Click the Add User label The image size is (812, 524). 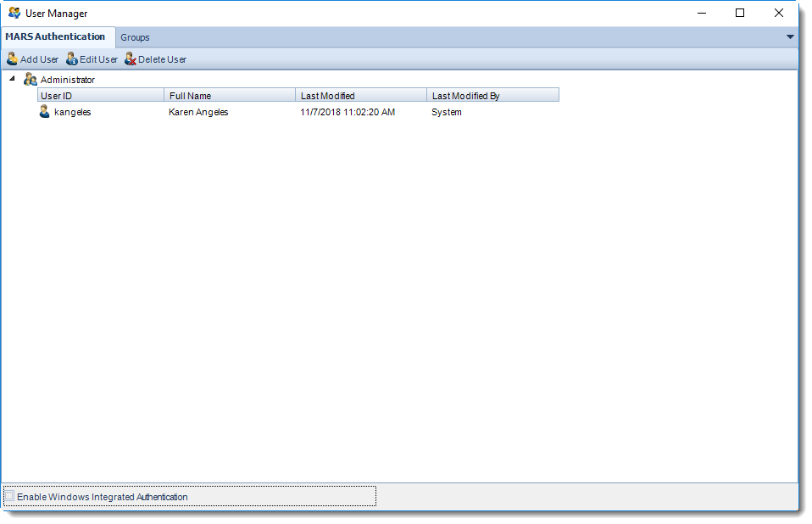39,59
